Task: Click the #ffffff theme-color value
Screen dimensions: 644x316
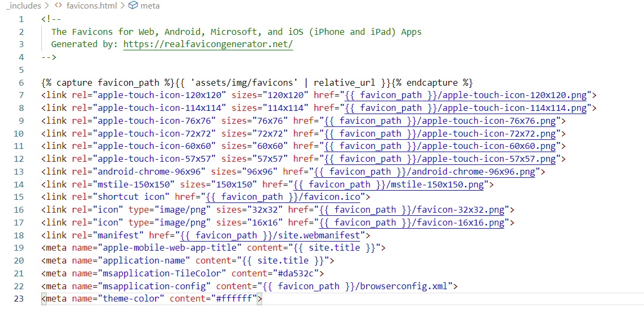Action: pyautogui.click(x=235, y=298)
